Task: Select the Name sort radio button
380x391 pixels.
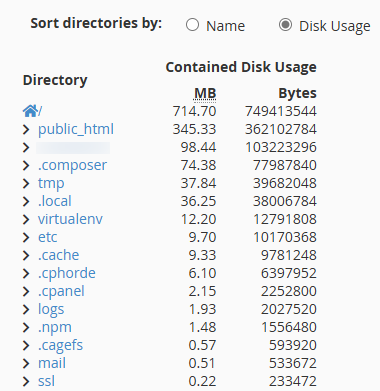Action: (192, 25)
